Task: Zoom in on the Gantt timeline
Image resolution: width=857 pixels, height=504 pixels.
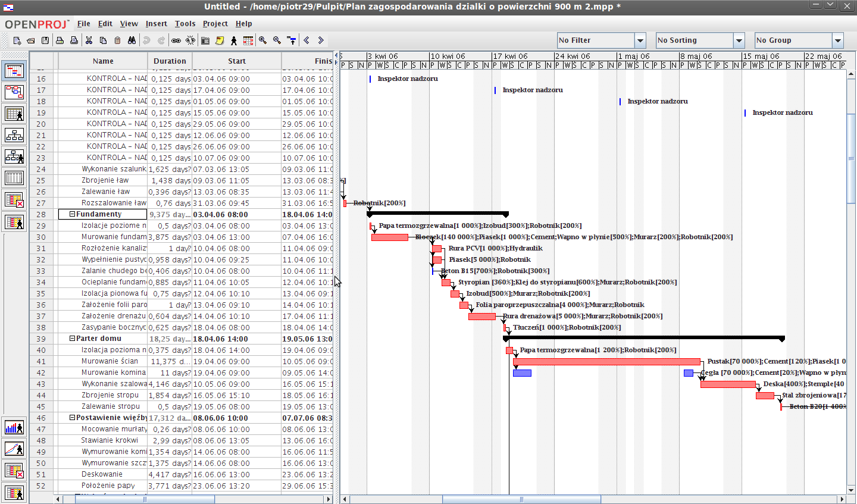Action: click(262, 40)
